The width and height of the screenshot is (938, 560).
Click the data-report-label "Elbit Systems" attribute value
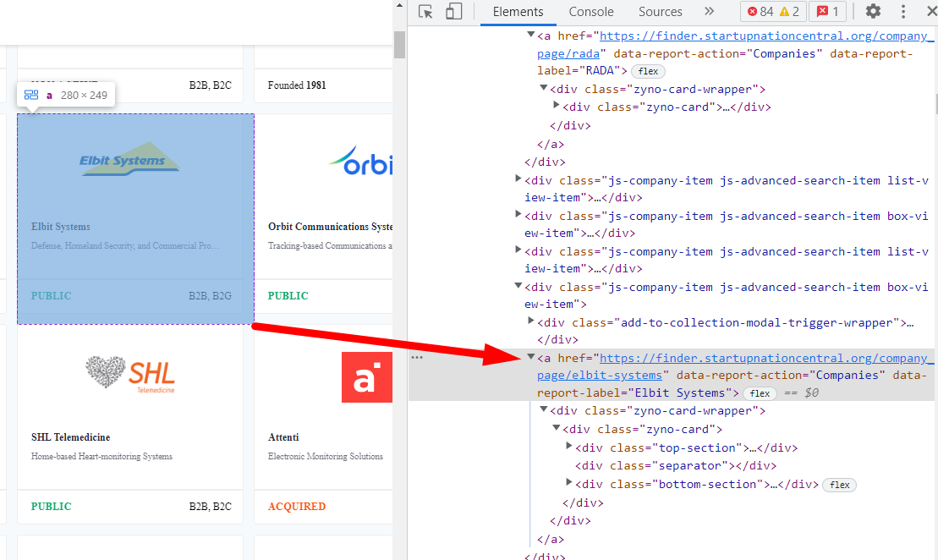(679, 393)
